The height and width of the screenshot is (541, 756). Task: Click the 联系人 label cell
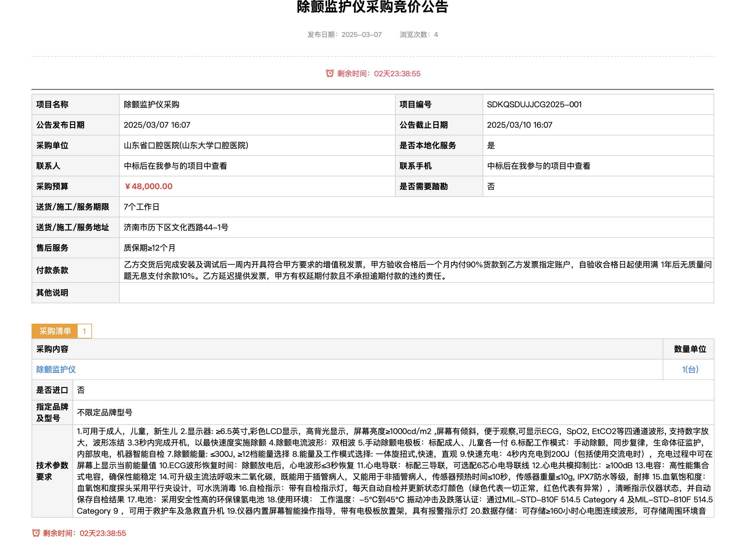click(x=76, y=166)
